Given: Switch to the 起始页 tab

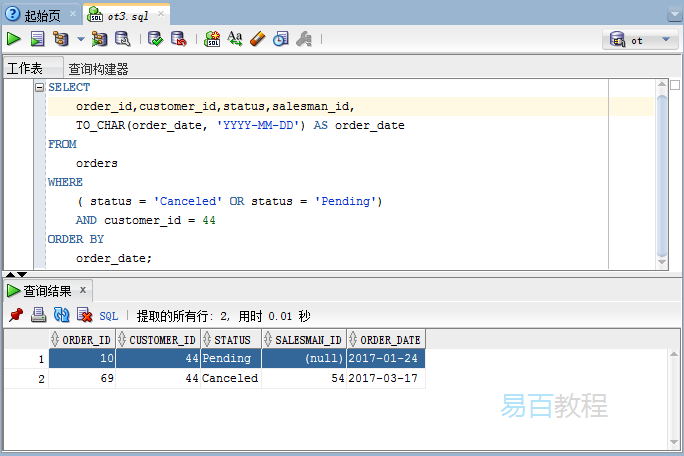Looking at the screenshot, I should [39, 15].
